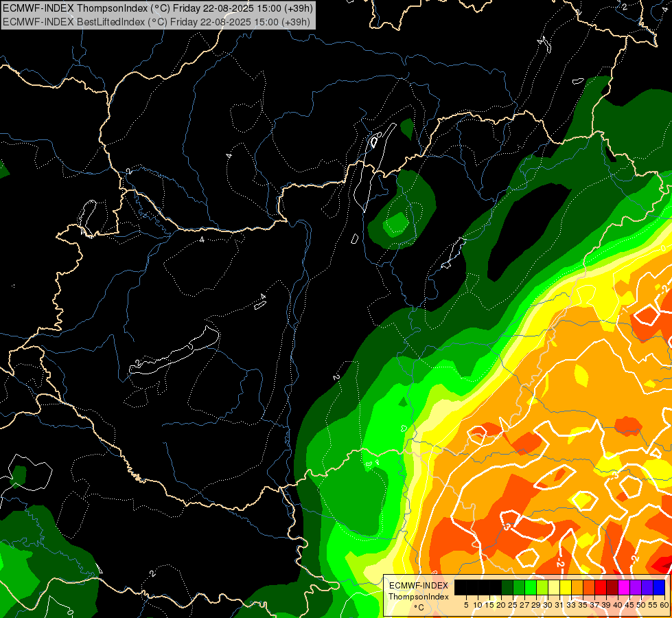This screenshot has width=672, height=618.
Task: Select the blue 55–60 legend swatch
Action: coord(659,587)
